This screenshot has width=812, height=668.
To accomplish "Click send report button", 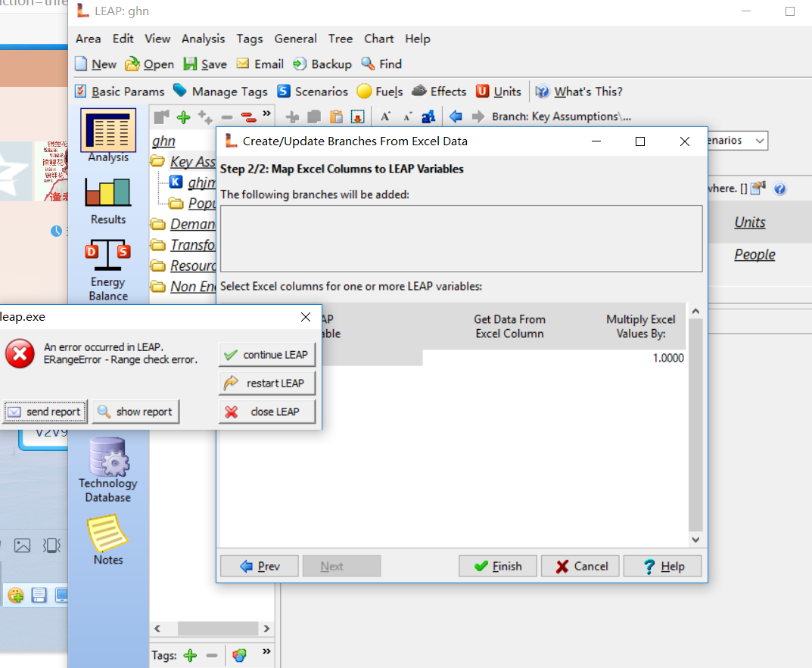I will click(45, 412).
